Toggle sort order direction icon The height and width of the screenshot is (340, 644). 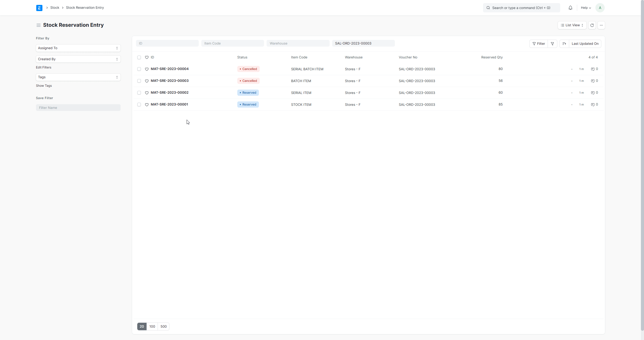pos(564,44)
